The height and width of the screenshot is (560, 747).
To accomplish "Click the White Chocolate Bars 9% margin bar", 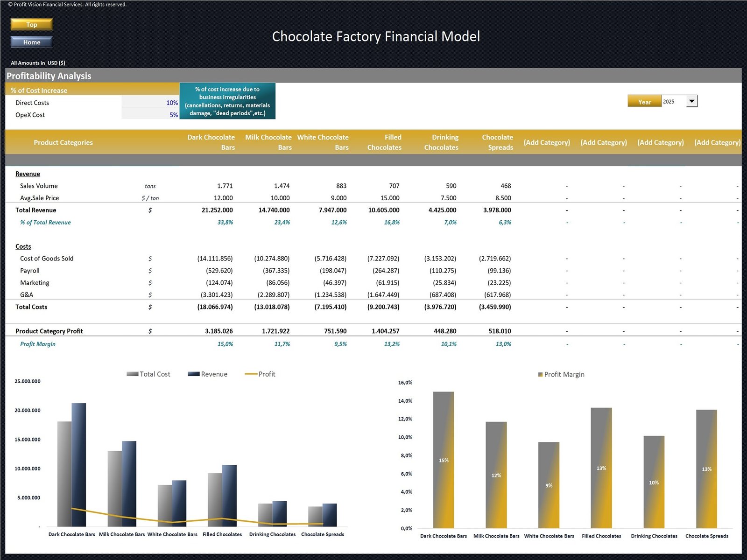I will coord(549,485).
